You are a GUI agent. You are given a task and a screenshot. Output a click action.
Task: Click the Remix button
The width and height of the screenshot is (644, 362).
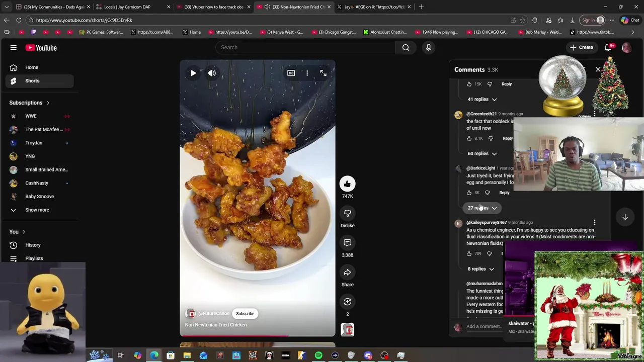[347, 302]
